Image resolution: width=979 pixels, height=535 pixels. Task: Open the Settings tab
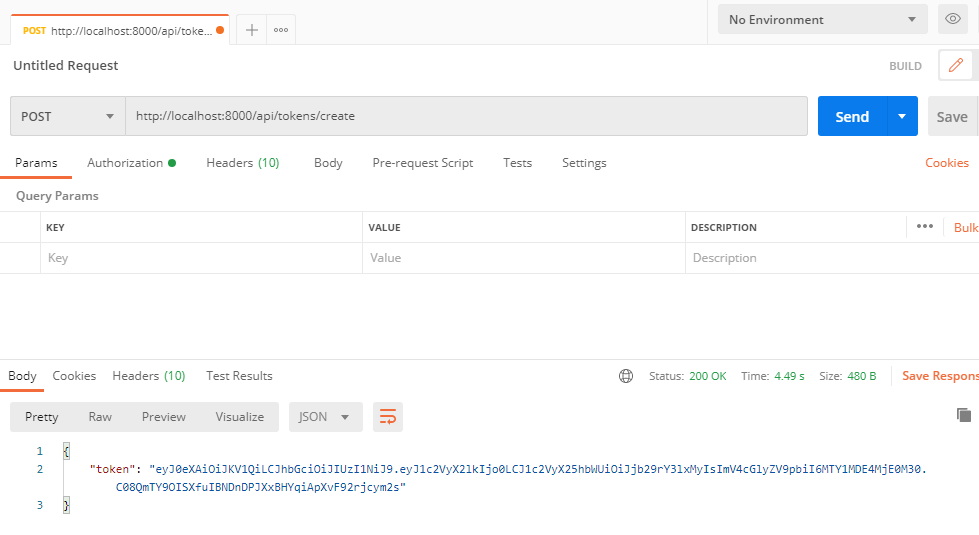pyautogui.click(x=584, y=163)
